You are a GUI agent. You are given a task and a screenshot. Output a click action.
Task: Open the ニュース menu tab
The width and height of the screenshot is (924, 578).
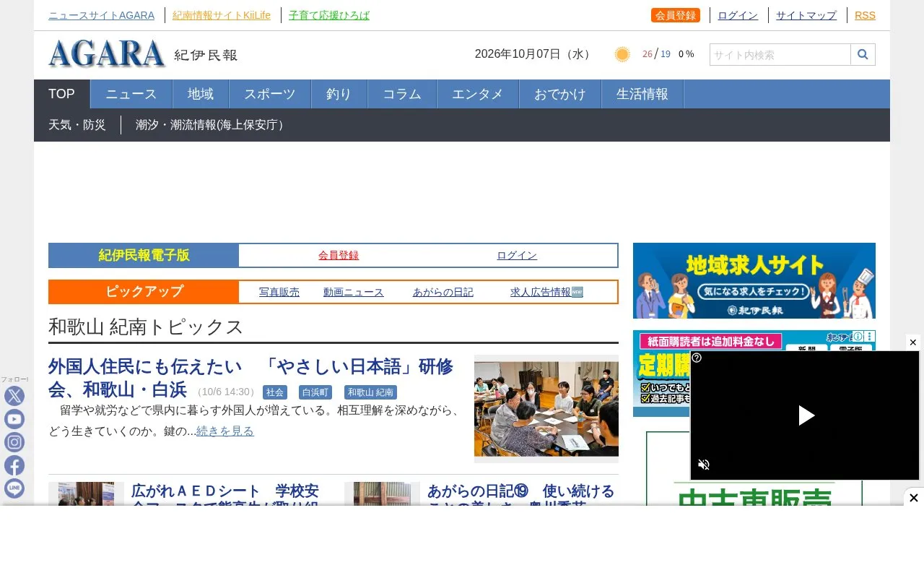point(131,94)
